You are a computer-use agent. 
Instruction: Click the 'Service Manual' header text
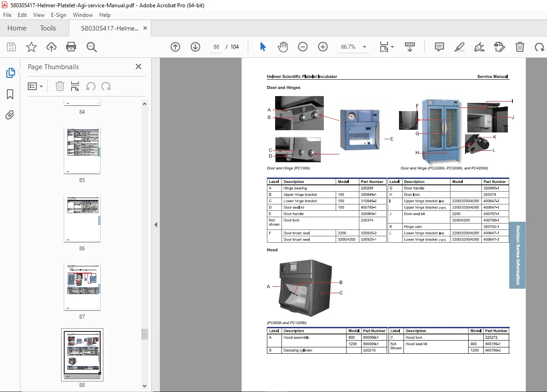(x=492, y=76)
